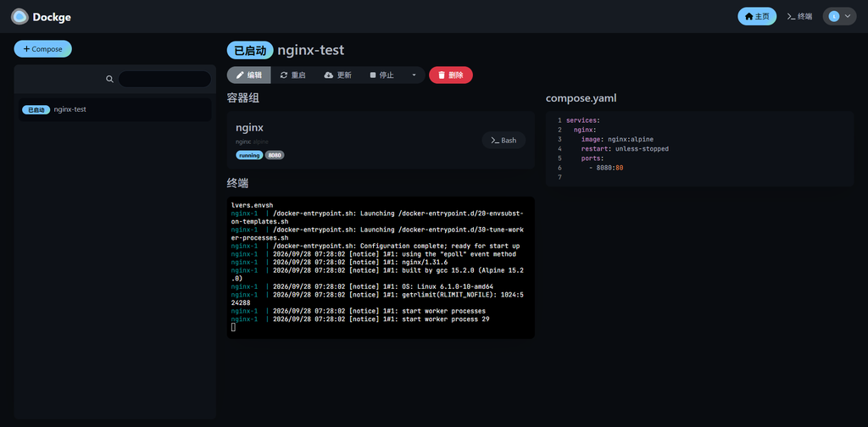Click the 编辑 edit button

pyautogui.click(x=249, y=75)
